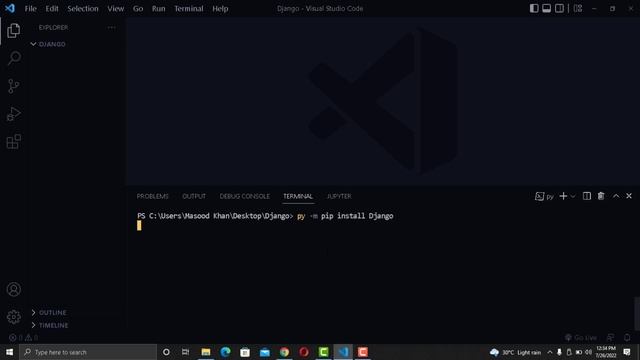Screen dimensions: 640x360
Task: Open the Terminal menu
Action: tap(189, 9)
